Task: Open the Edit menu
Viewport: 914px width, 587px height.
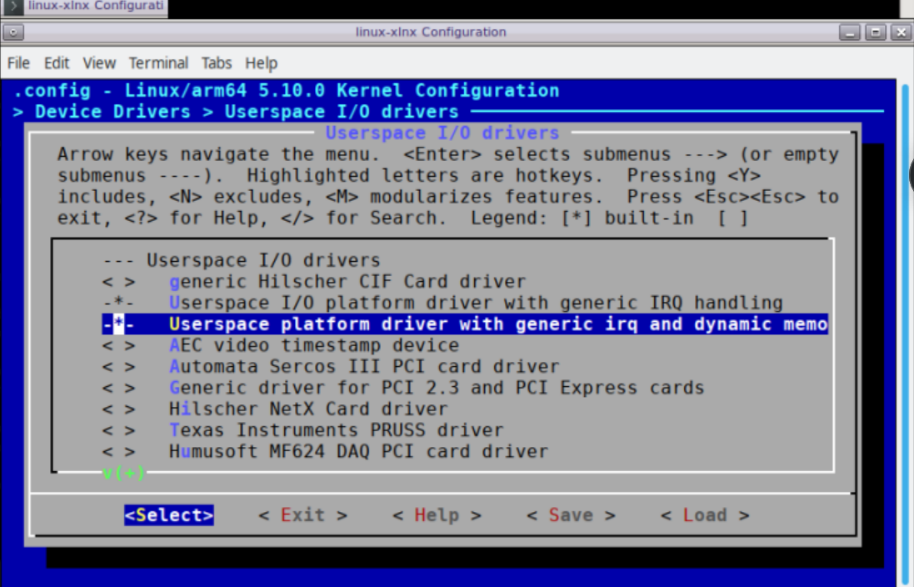Action: tap(57, 63)
